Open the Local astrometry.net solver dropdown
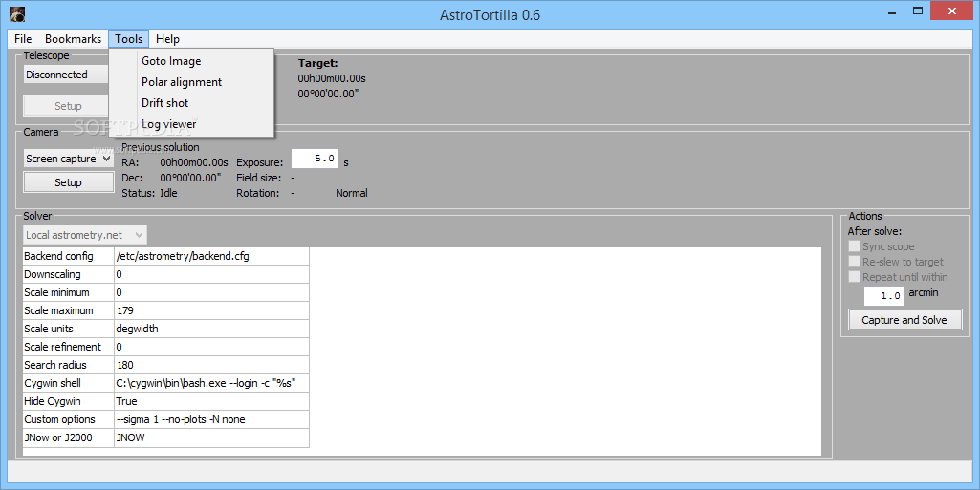Screen dimensions: 980x490 point(85,235)
